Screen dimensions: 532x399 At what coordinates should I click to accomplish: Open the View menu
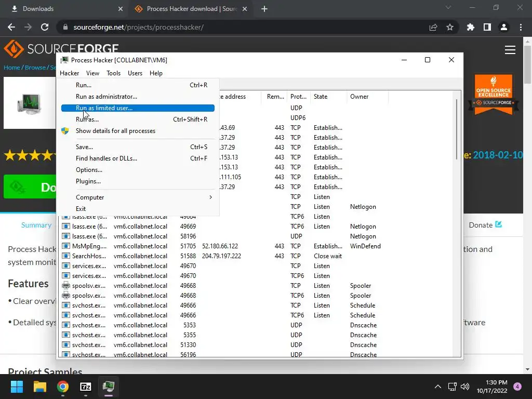coord(92,73)
